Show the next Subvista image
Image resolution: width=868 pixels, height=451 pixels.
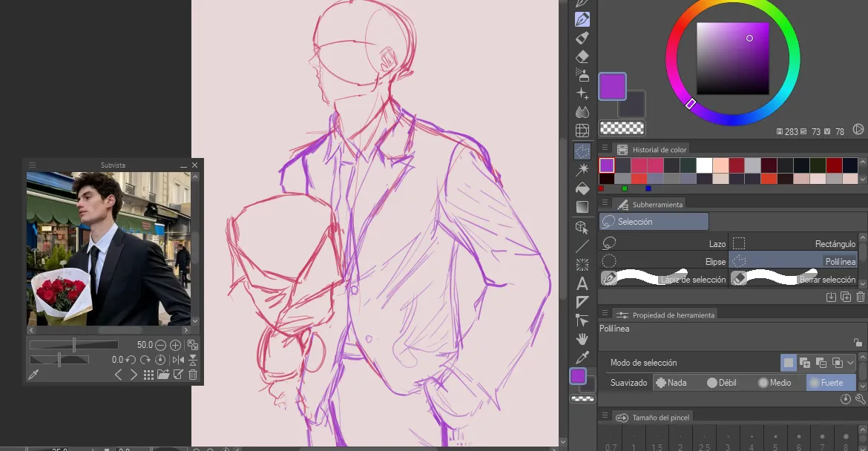click(x=134, y=375)
